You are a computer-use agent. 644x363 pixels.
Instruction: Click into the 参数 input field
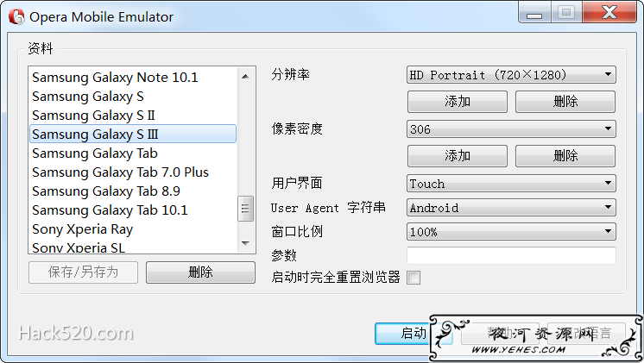[x=511, y=255]
